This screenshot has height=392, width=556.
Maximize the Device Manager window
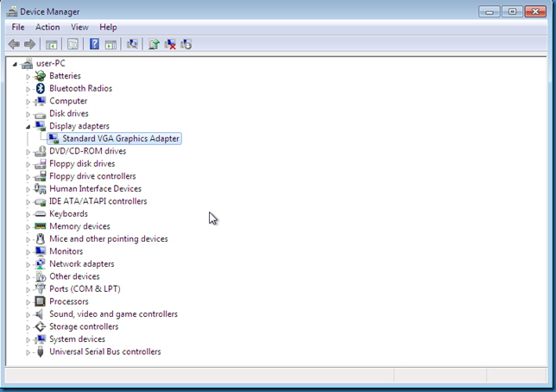pyautogui.click(x=512, y=12)
